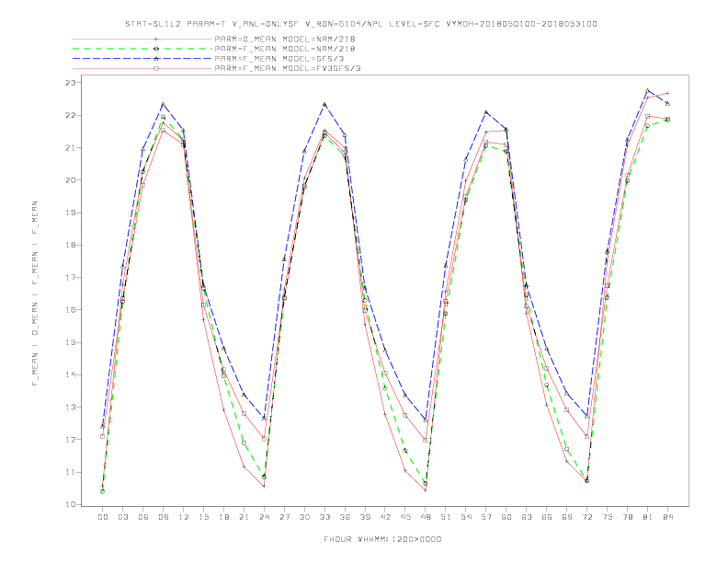Click y-axis tick label 20
728x563 pixels.
(x=71, y=180)
